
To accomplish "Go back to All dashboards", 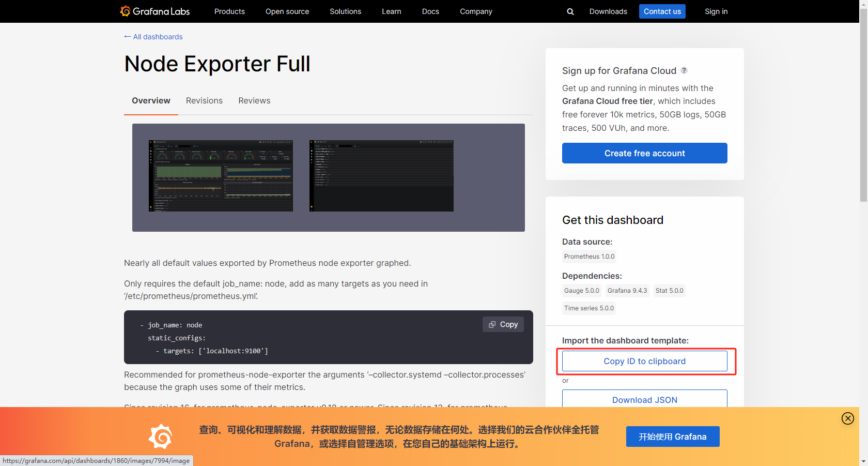I will (153, 37).
